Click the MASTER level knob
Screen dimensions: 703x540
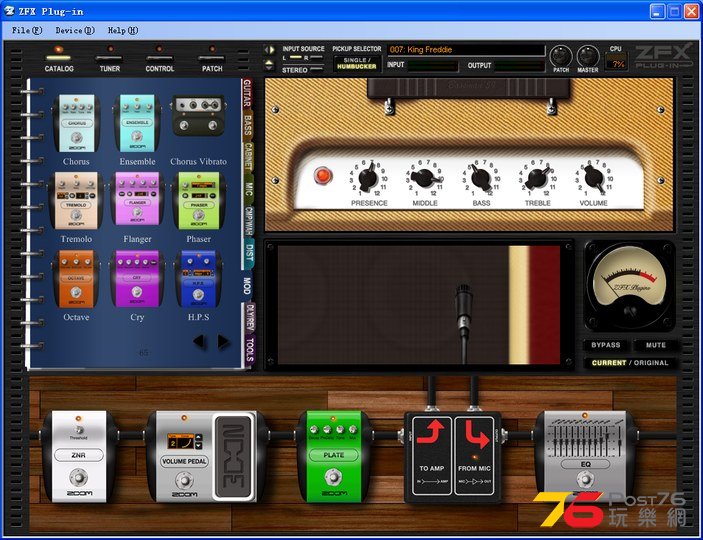tap(587, 57)
